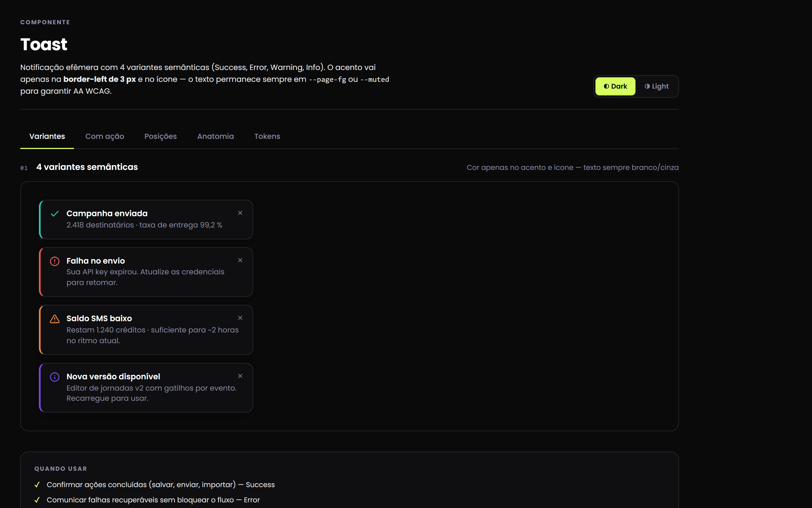Open the Anatomia tab
This screenshot has width=812, height=508.
[x=215, y=136]
